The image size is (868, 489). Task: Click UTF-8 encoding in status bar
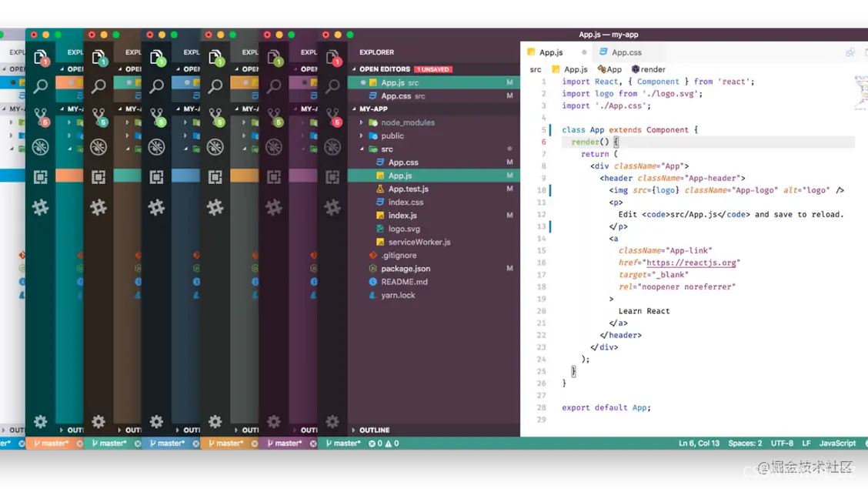point(782,443)
